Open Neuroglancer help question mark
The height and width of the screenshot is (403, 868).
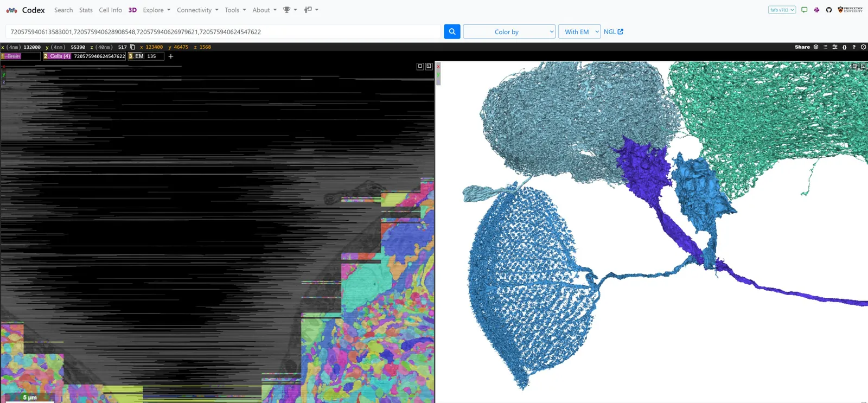pos(854,47)
